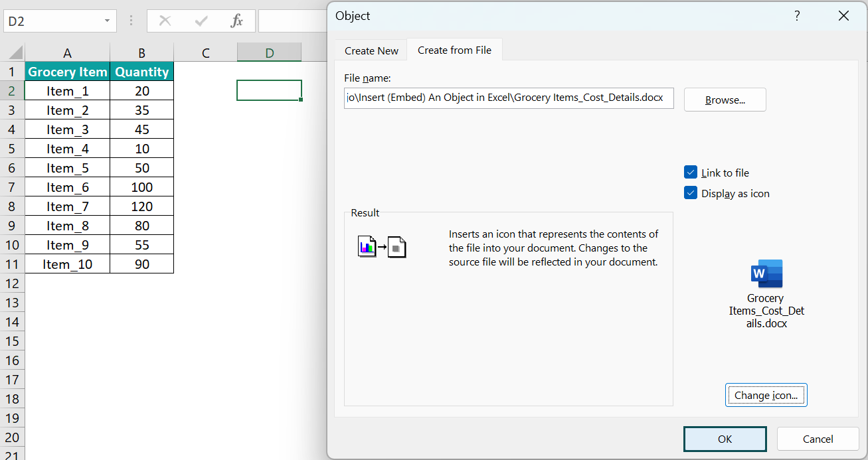868x460 pixels.
Task: Click the Grocery Item header cell
Action: coord(67,72)
